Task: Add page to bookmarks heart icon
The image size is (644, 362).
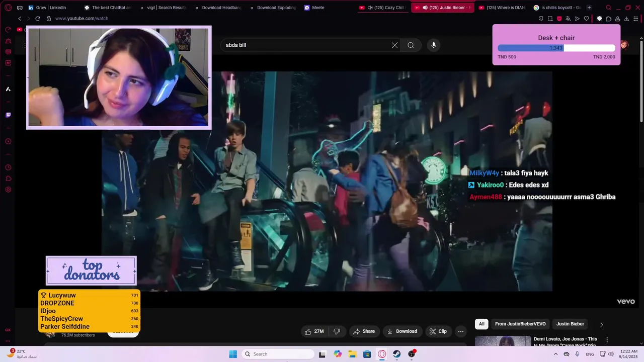Action: pos(586,19)
